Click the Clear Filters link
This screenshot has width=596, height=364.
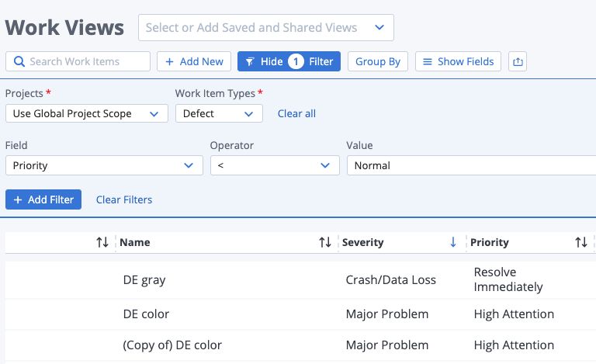pos(124,199)
